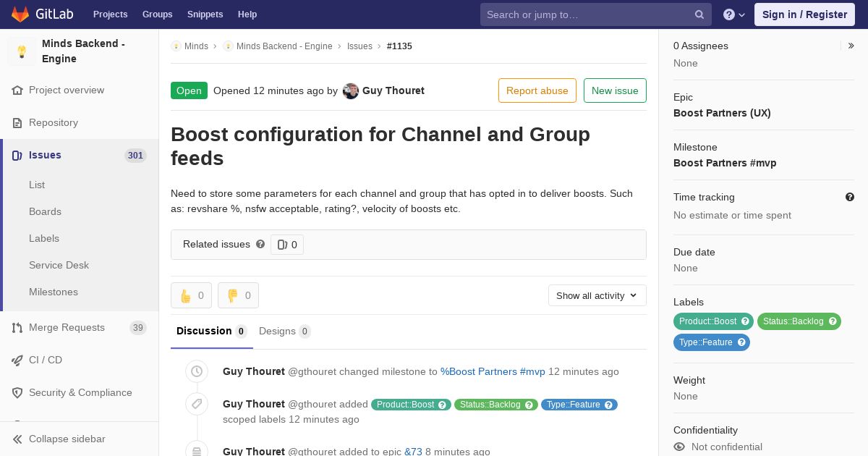This screenshot has height=456, width=868.
Task: Open the &73 epic link
Action: click(413, 452)
